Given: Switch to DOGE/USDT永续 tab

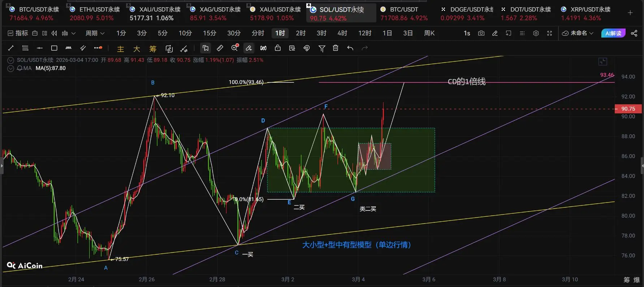Looking at the screenshot, I should point(467,13).
